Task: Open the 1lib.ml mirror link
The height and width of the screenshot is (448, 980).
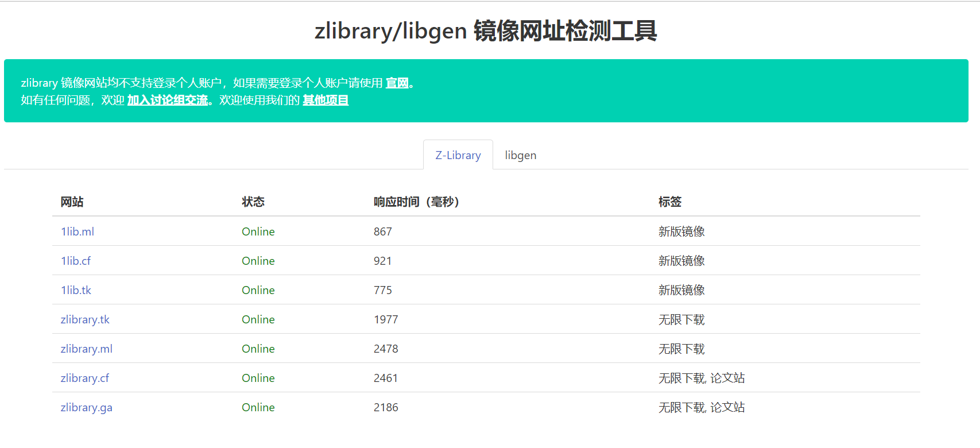Action: point(78,231)
